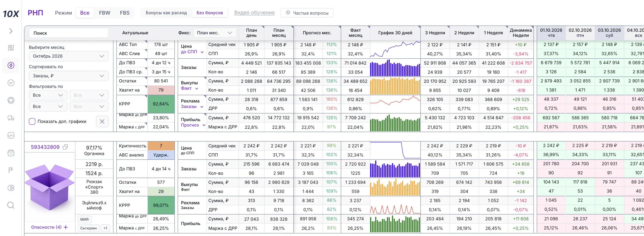Viewport: 644px width, 236px height.
Task: Open the flag icon in sidebar
Action: 11,170
